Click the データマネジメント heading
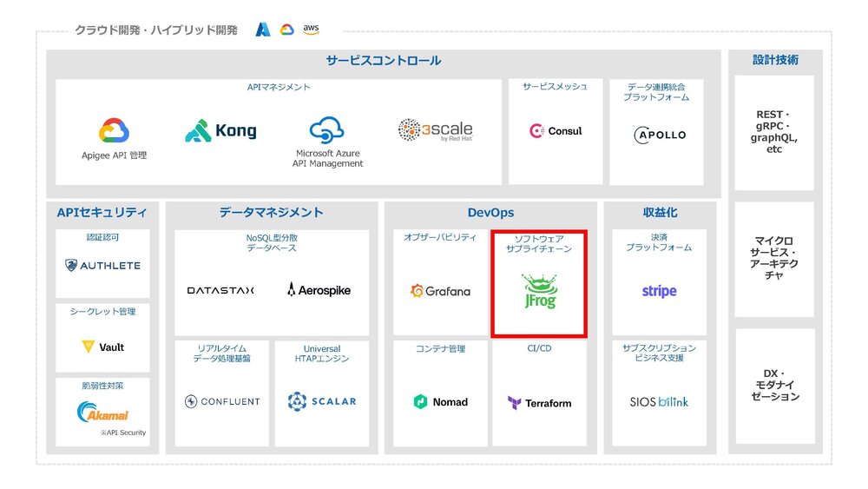This screenshot has height=489, width=868. pyautogui.click(x=271, y=213)
